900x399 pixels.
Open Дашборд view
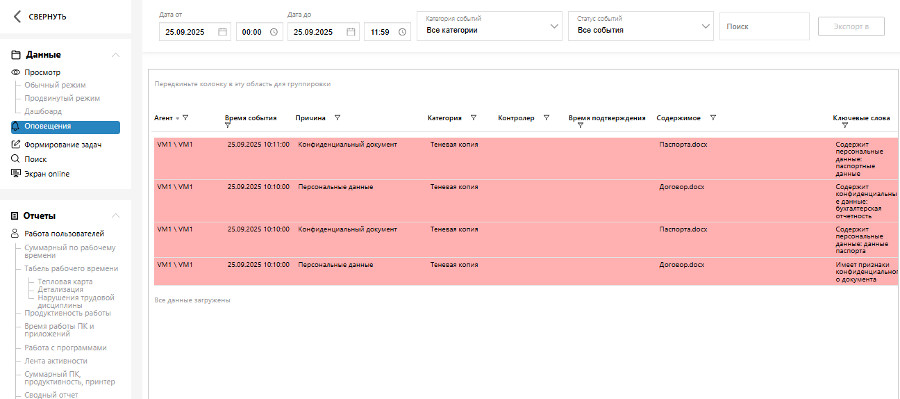(x=43, y=111)
